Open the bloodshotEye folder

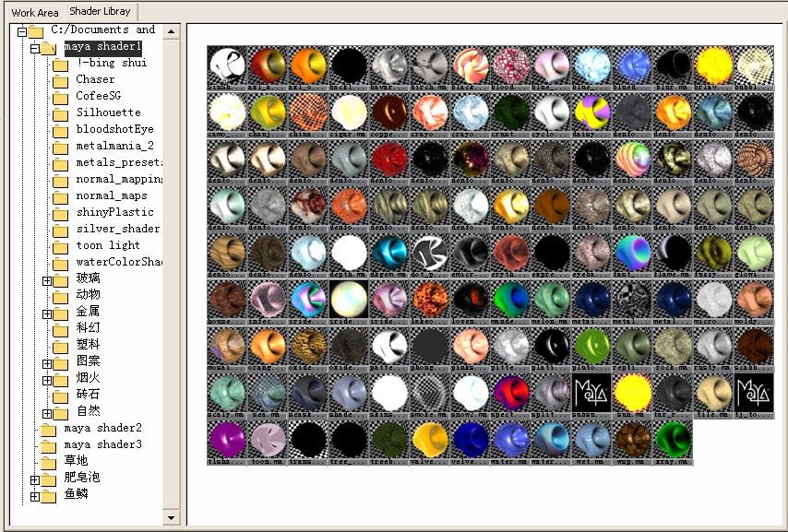(x=114, y=129)
